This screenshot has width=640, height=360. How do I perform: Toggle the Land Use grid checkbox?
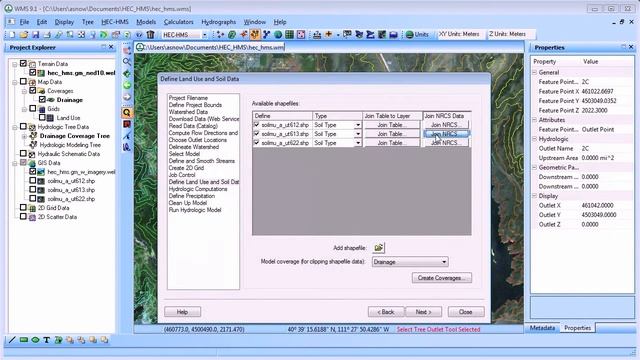pos(42,118)
